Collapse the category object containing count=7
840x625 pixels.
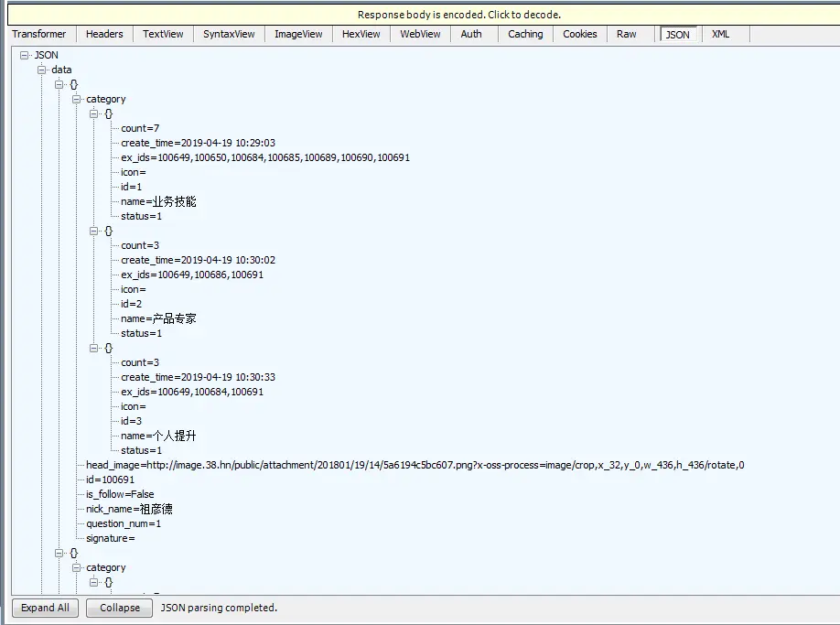(x=93, y=113)
